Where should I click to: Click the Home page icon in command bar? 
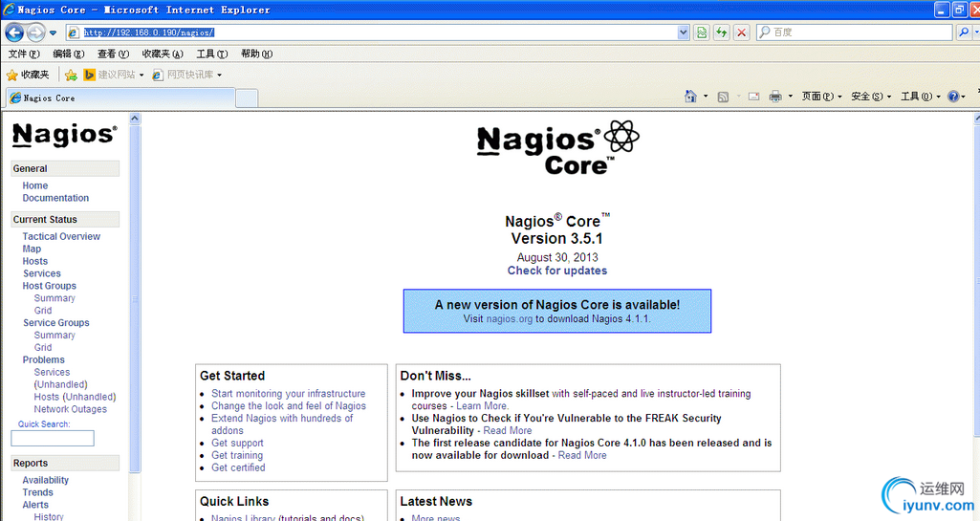click(690, 97)
